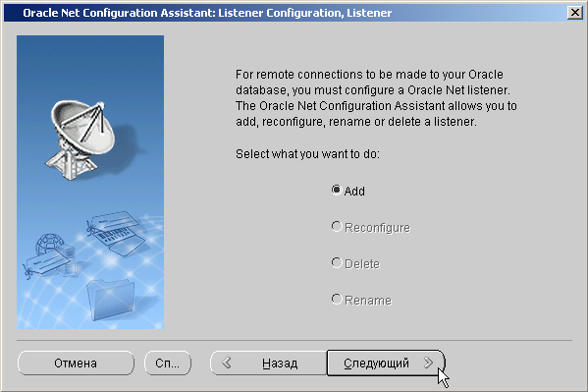Click the left chevron on Назад button

(227, 363)
